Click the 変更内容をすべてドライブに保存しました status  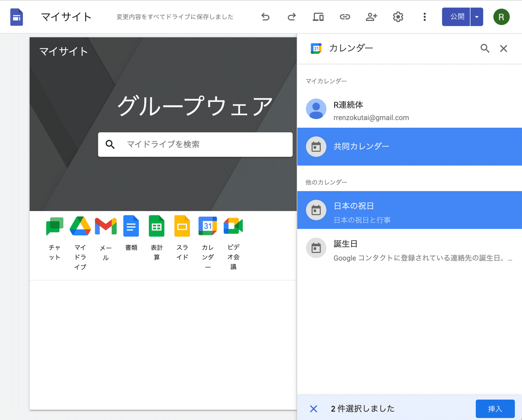(175, 17)
